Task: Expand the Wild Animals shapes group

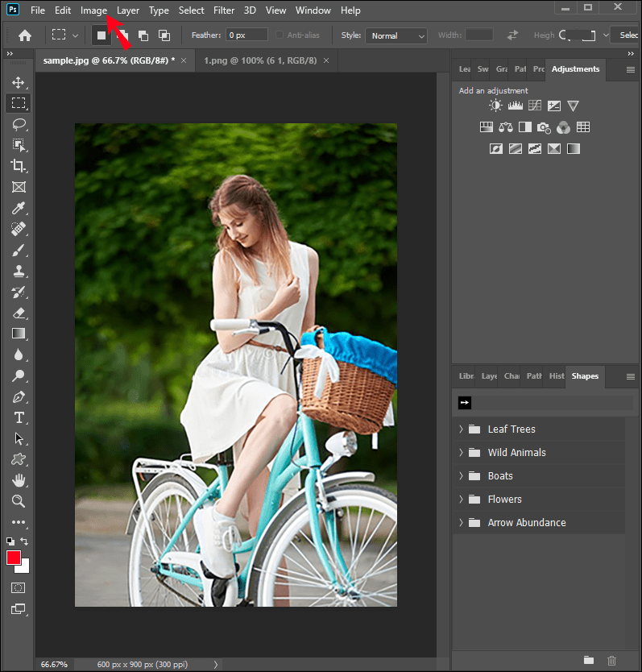Action: click(462, 453)
